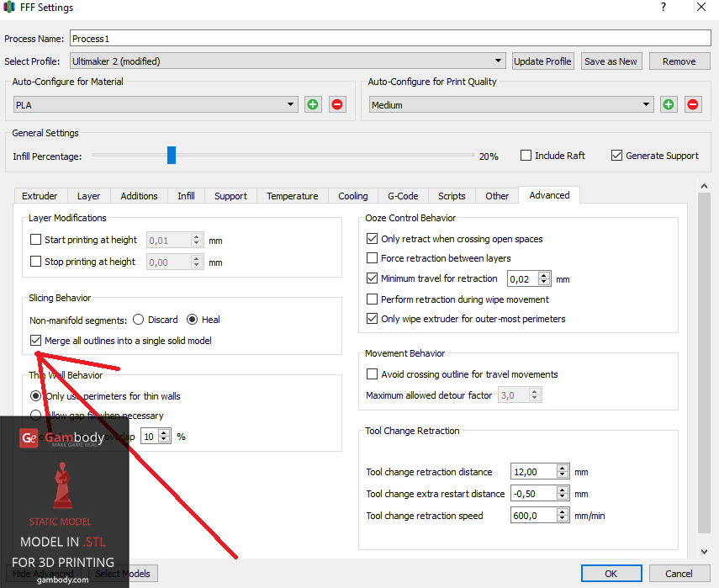Open help via the question mark icon
This screenshot has height=588, width=719.
[x=663, y=8]
